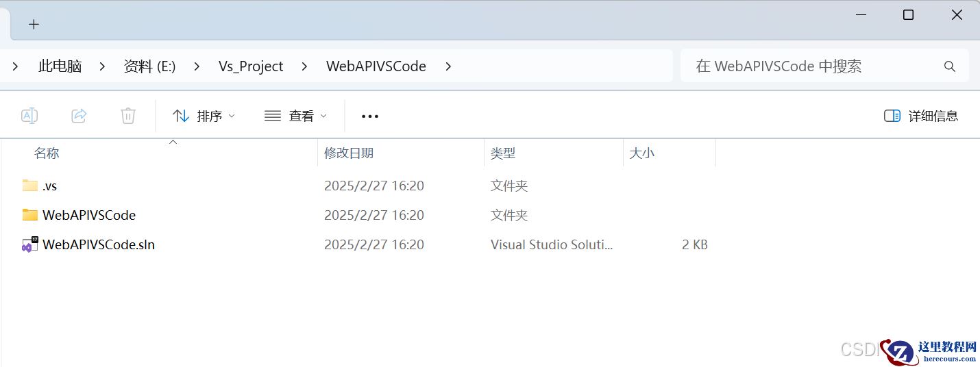This screenshot has width=980, height=367.
Task: Toggle the details pane (详细信息)
Action: click(921, 116)
